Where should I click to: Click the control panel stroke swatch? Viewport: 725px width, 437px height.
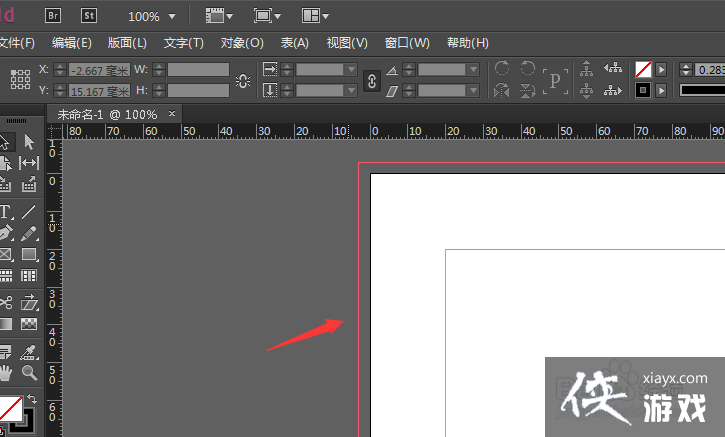pyautogui.click(x=643, y=90)
